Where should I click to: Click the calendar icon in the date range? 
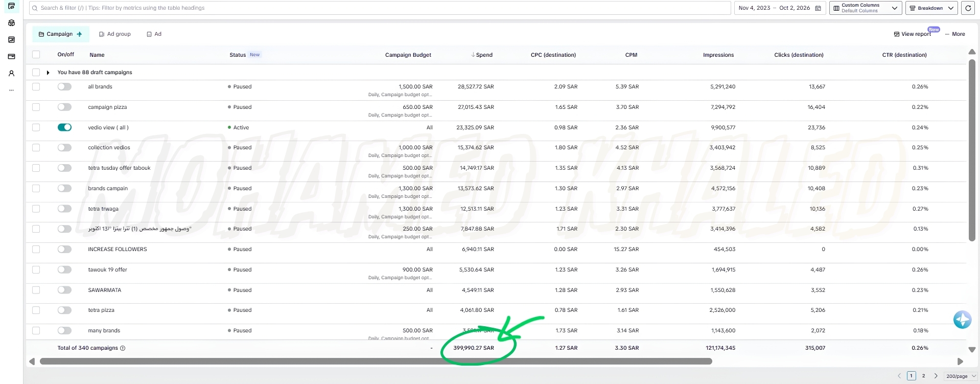818,8
